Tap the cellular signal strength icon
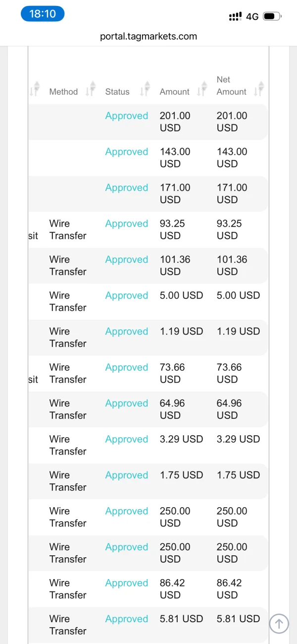This screenshot has height=644, width=297. (x=235, y=16)
